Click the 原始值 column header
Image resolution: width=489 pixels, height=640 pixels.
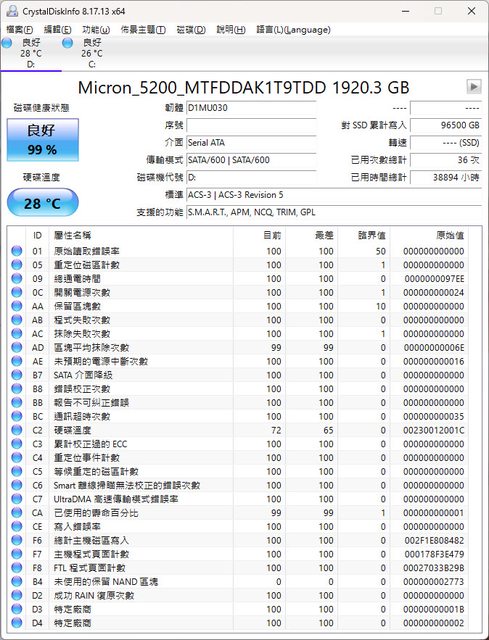click(429, 236)
